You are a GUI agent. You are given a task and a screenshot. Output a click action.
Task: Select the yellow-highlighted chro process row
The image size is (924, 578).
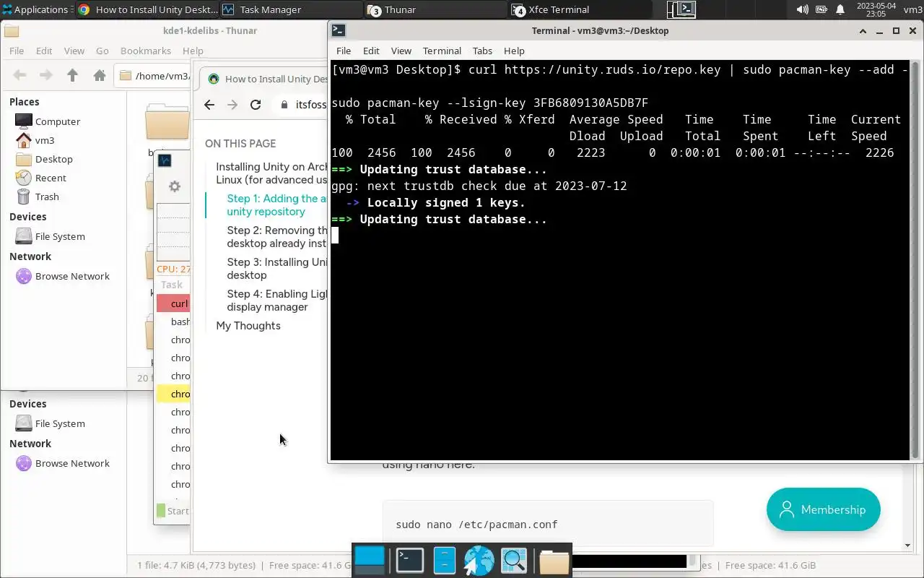[173, 394]
